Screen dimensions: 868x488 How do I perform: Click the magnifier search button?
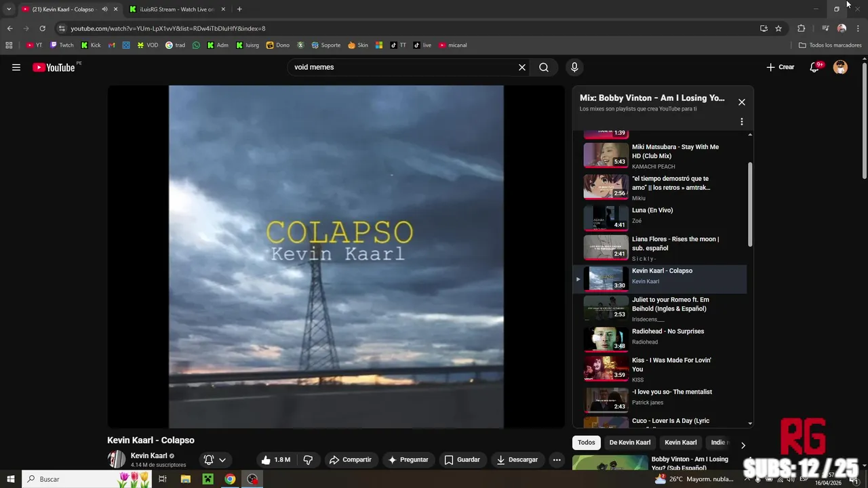544,67
